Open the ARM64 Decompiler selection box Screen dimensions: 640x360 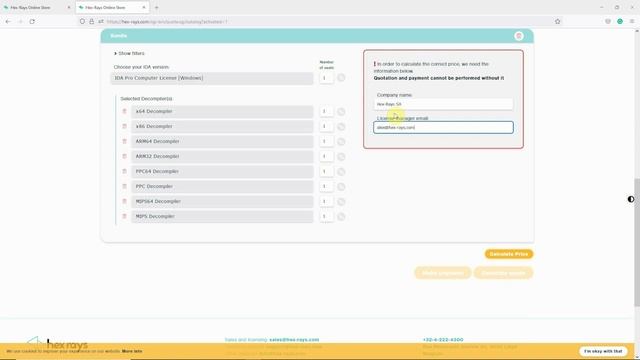pyautogui.click(x=222, y=142)
